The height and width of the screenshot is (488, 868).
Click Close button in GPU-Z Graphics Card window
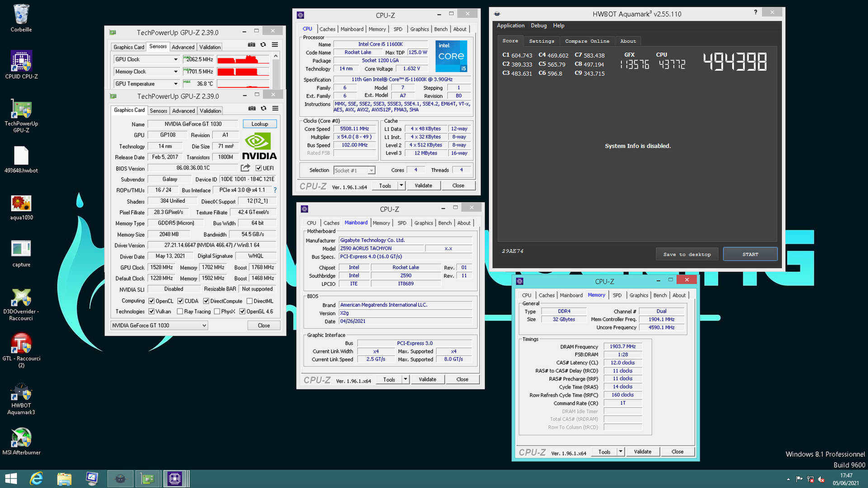point(264,325)
